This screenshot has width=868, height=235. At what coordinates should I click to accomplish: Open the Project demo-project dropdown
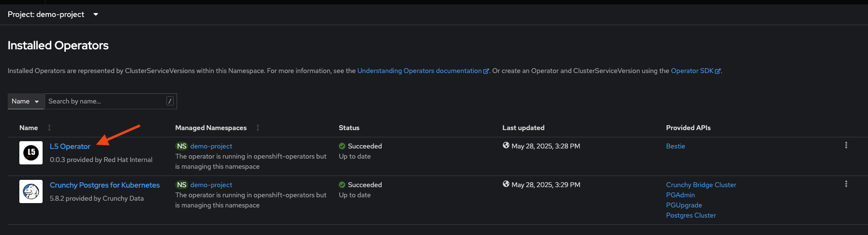pyautogui.click(x=53, y=15)
